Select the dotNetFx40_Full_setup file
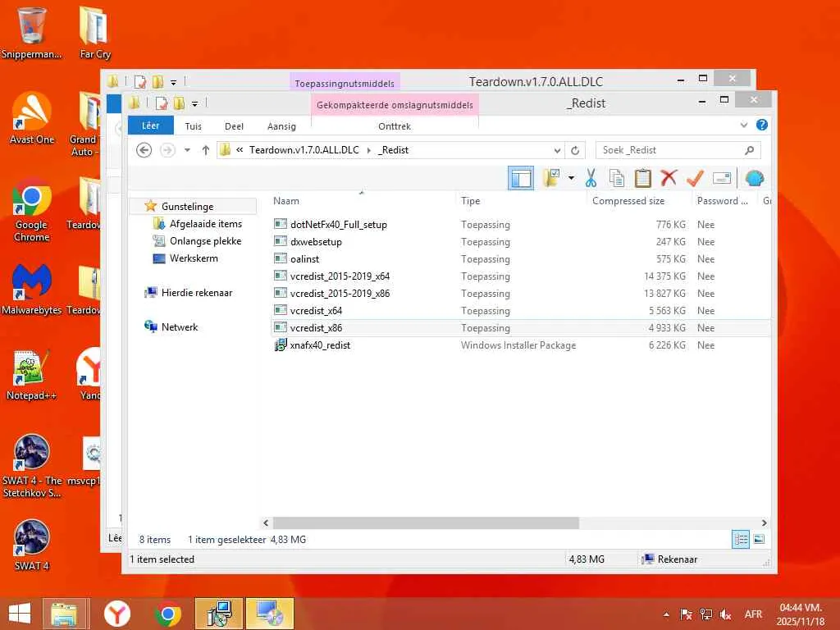This screenshot has width=840, height=630. coord(338,225)
